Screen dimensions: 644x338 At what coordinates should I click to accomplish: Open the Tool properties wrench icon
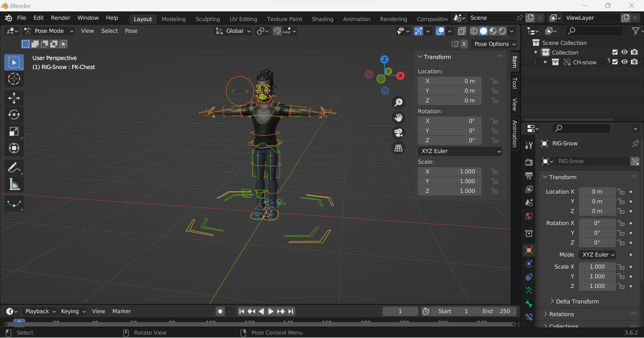[529, 145]
